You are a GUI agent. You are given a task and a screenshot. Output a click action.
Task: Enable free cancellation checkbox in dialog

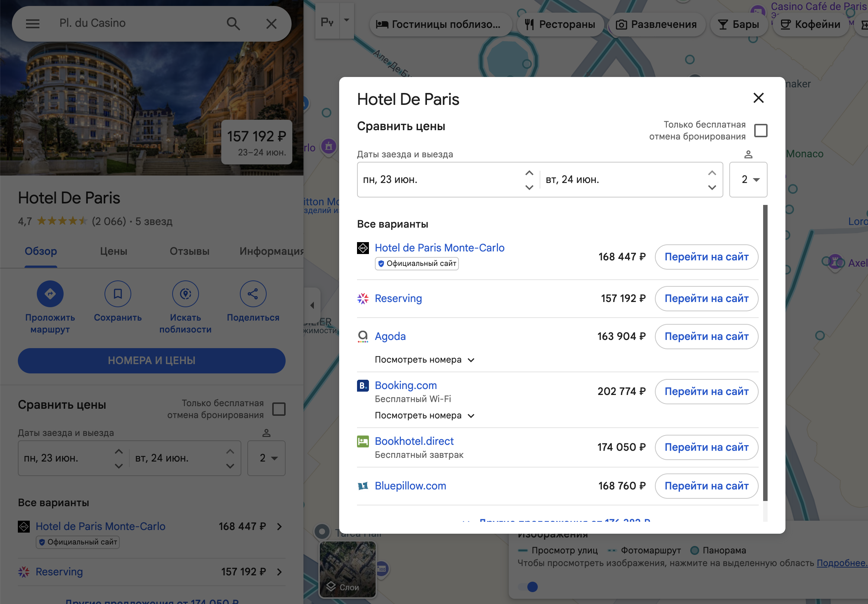(760, 131)
